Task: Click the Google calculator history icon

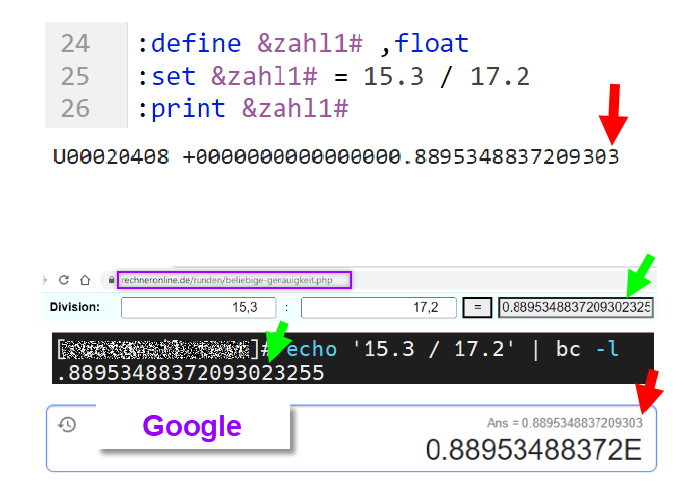Action: (67, 425)
